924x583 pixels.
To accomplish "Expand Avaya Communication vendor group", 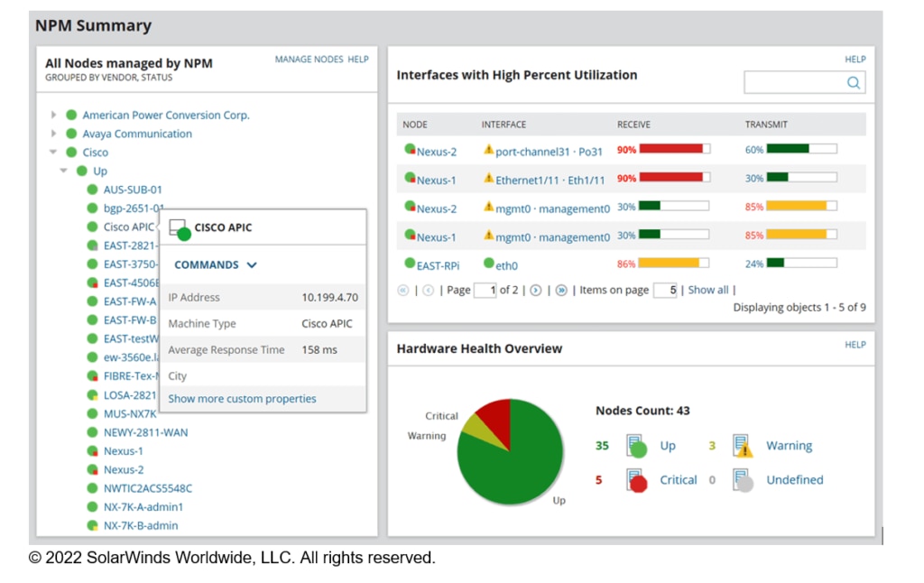I will pos(53,134).
